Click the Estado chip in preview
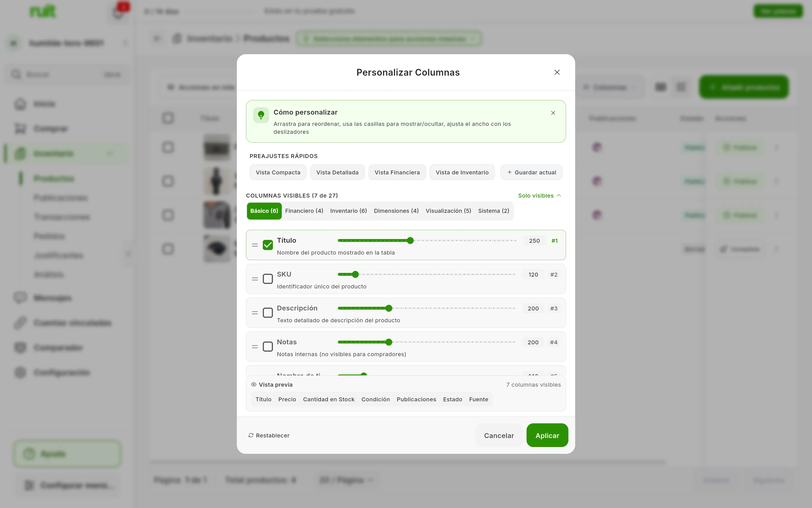The image size is (812, 508). click(x=452, y=399)
